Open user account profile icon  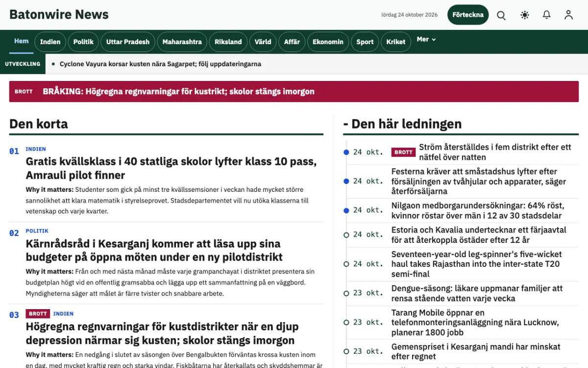coord(568,15)
